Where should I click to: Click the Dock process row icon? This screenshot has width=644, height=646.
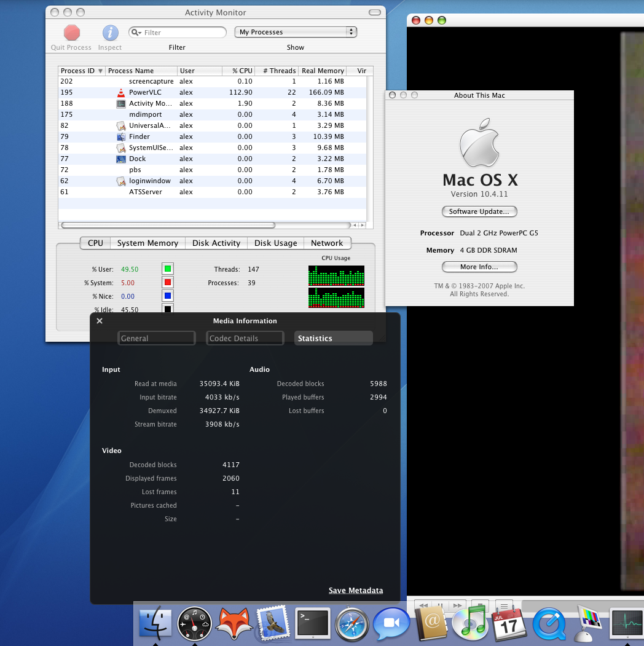click(x=120, y=159)
